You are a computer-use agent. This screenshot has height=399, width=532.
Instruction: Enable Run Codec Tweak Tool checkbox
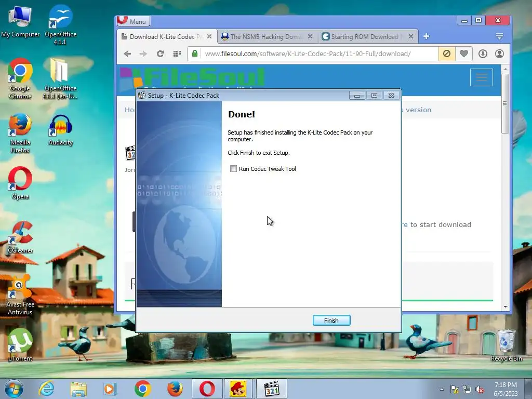[233, 169]
